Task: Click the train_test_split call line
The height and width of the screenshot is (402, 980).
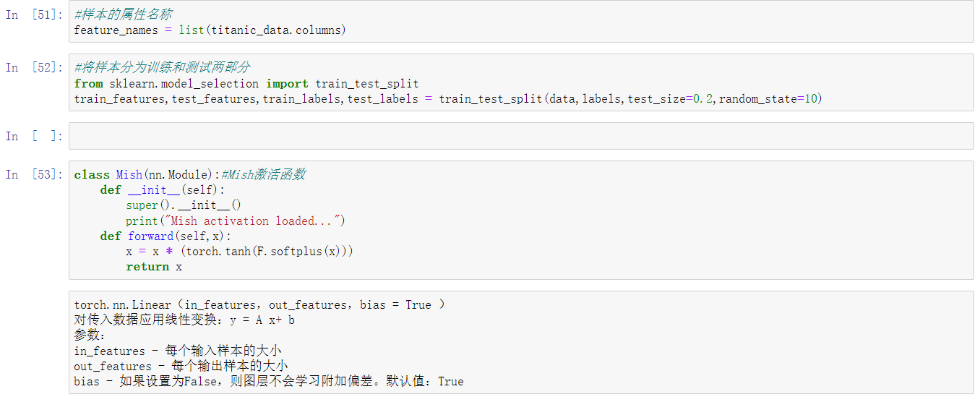Action: click(x=448, y=98)
